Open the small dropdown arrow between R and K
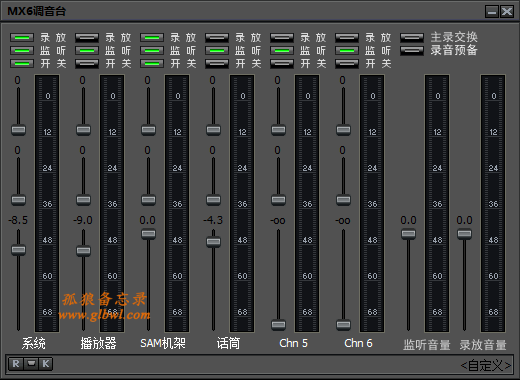Viewport: 520px width, 380px height. pyautogui.click(x=31, y=364)
